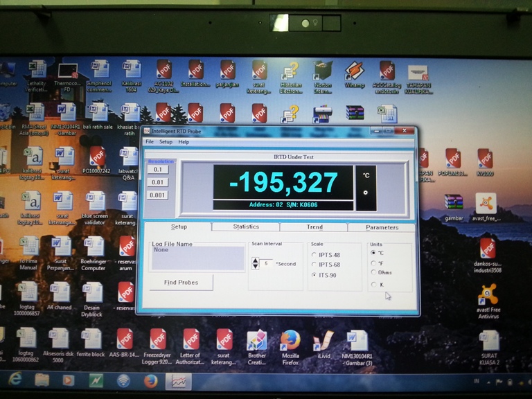Open the Boehringer Computer document icon
This screenshot has width=532, height=399.
click(x=94, y=248)
